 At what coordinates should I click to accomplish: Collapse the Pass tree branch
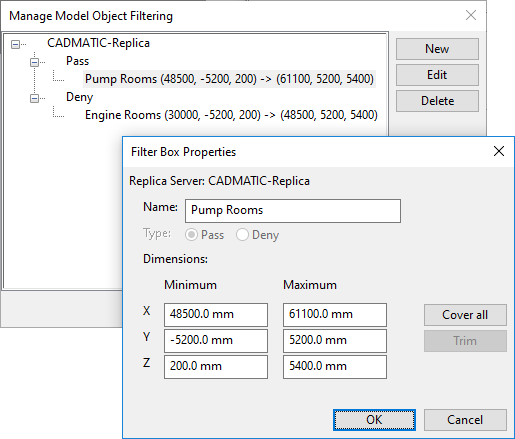coord(34,62)
